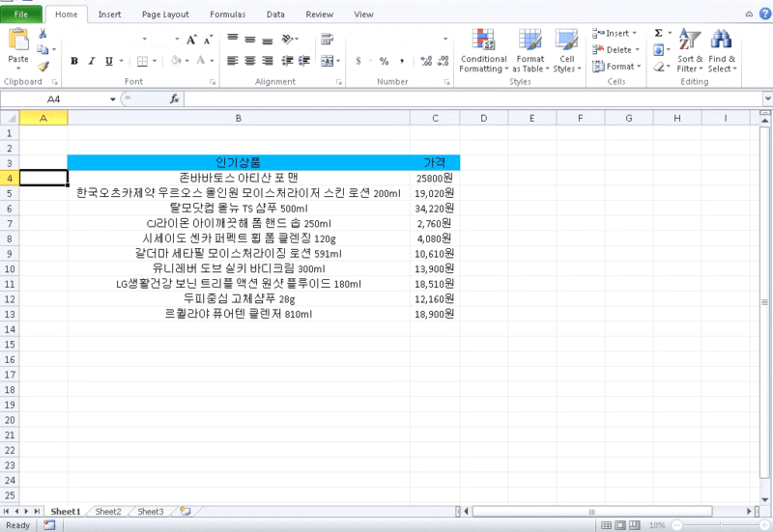Click the Insert Function fx icon
The width and height of the screenshot is (773, 532).
[x=175, y=99]
